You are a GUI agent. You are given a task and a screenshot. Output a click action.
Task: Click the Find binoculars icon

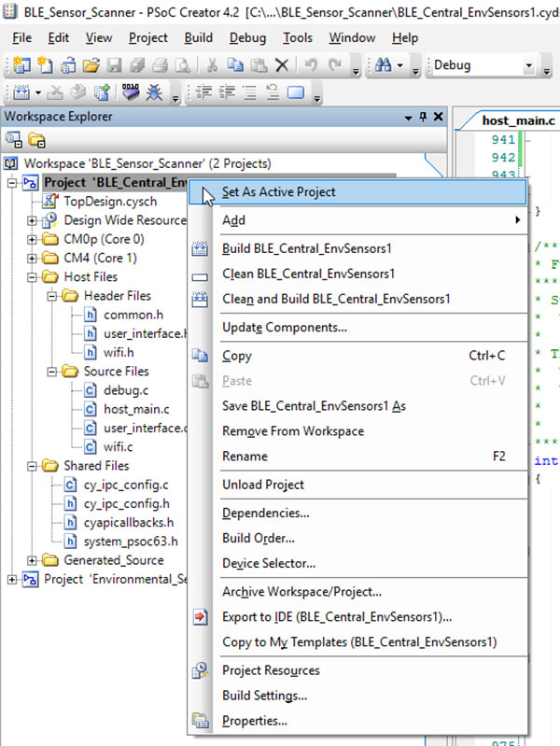coord(383,64)
